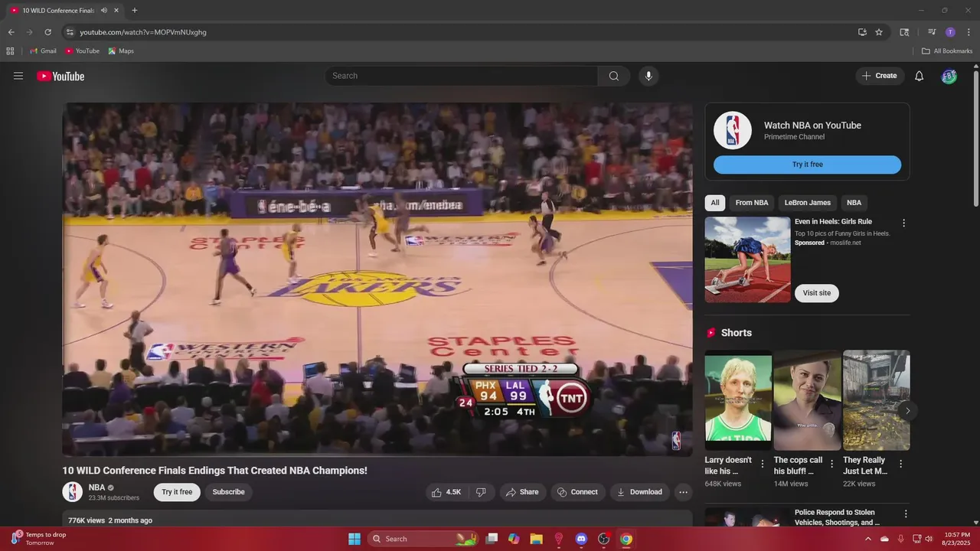Download the video
Screen dimensions: 980x551
point(640,492)
